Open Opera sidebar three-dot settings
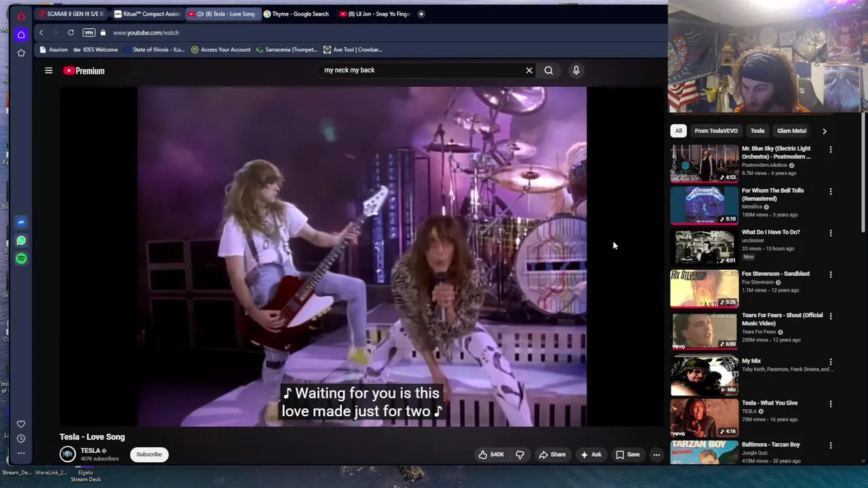The width and height of the screenshot is (868, 488). 21,453
